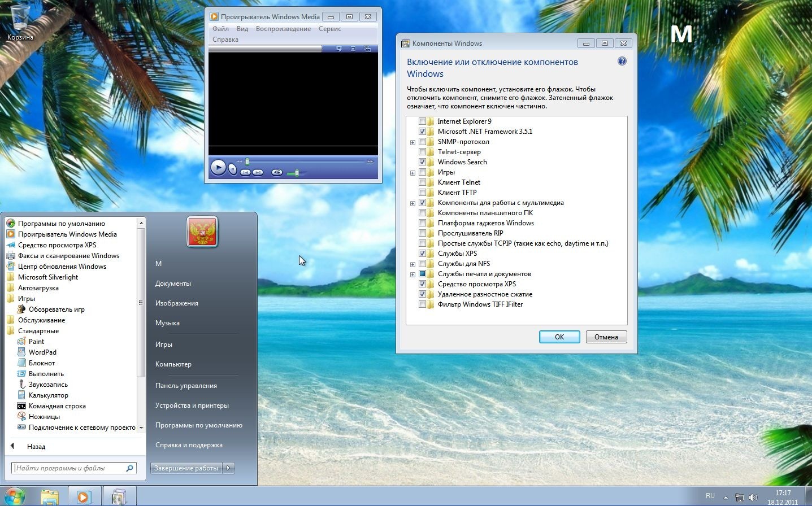812x506 pixels.
Task: Click the Next track button in Media Player
Action: pyautogui.click(x=258, y=172)
